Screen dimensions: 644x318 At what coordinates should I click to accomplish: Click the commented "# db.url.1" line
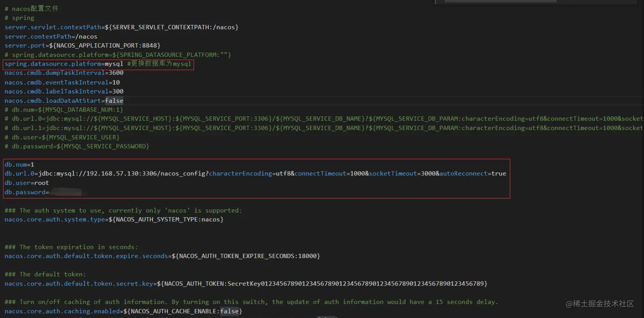[x=324, y=128]
